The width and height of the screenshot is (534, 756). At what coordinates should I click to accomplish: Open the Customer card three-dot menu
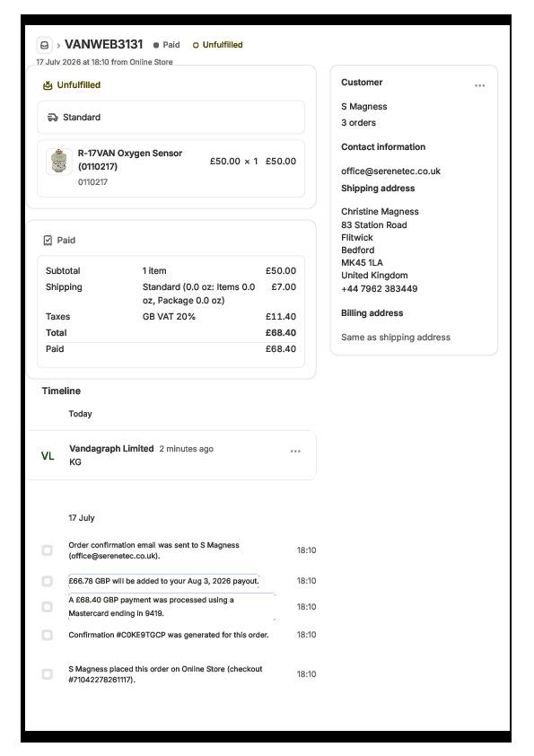point(479,85)
